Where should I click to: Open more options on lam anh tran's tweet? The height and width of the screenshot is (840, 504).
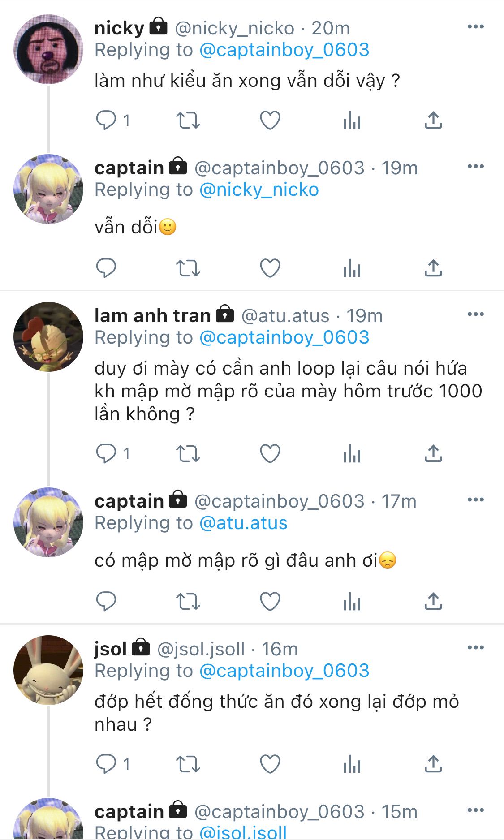(475, 314)
